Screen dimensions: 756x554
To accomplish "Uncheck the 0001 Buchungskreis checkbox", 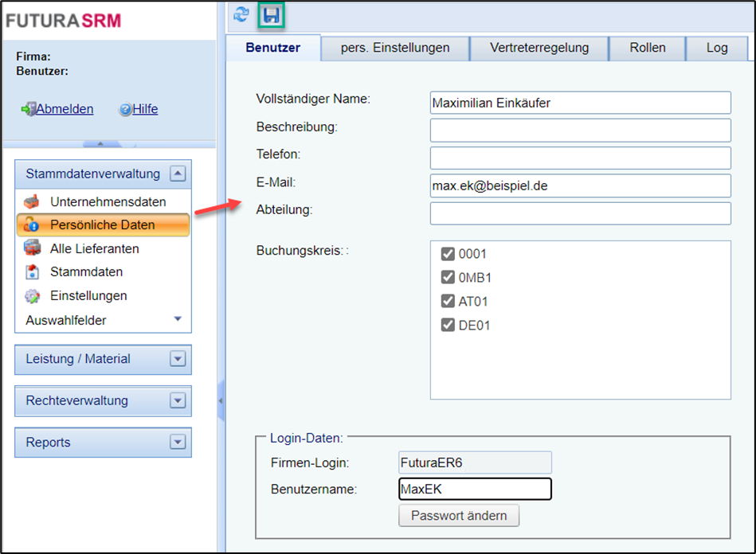I will (x=448, y=255).
